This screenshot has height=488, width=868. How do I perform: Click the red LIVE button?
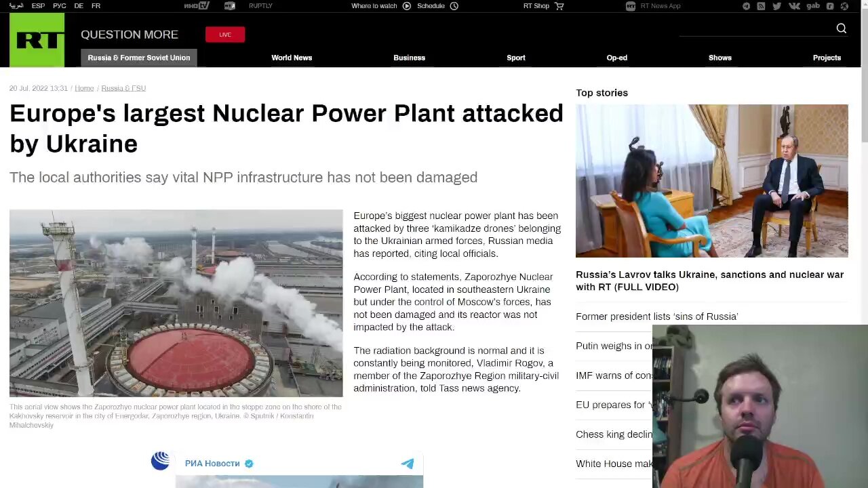click(225, 35)
